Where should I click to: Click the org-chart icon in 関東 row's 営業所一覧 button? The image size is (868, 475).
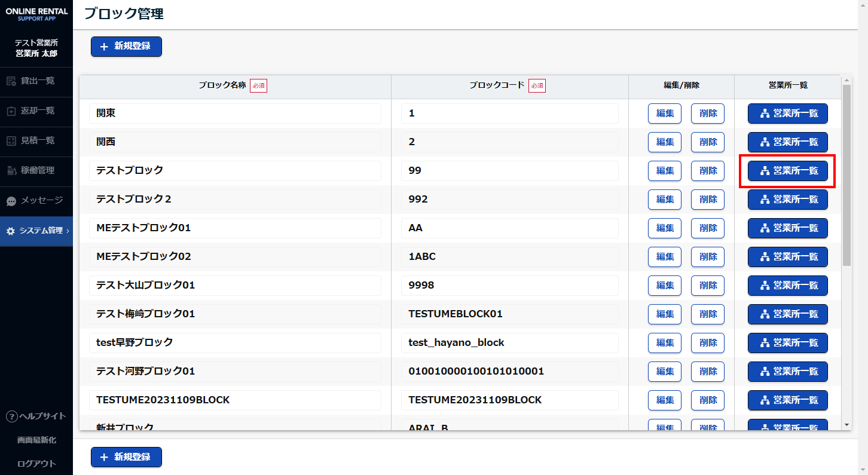tap(764, 114)
